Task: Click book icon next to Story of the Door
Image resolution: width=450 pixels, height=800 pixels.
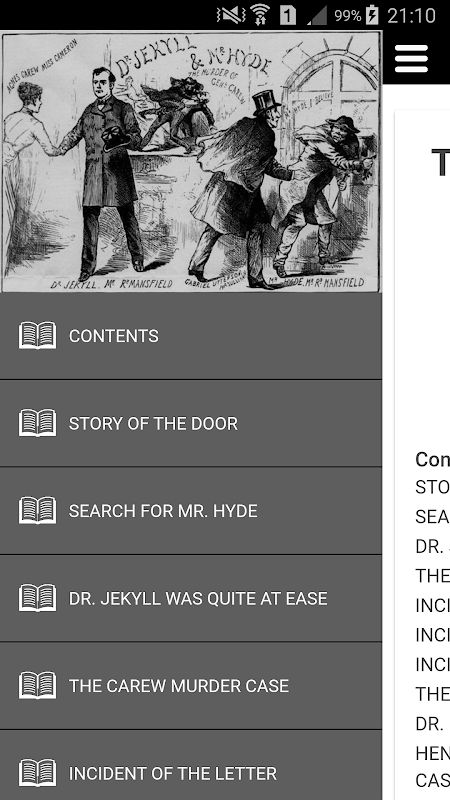Action: 37,423
